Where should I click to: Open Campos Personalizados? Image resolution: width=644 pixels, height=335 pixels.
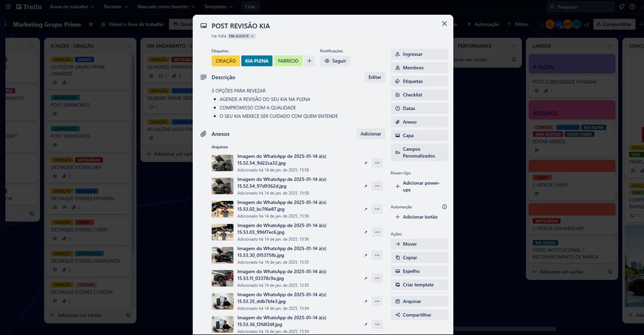click(x=419, y=152)
